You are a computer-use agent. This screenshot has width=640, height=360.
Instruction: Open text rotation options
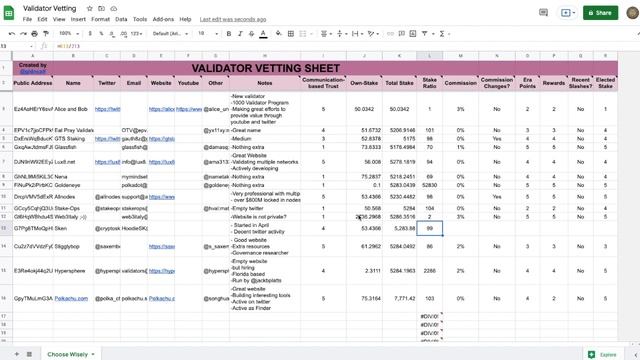[x=373, y=33]
